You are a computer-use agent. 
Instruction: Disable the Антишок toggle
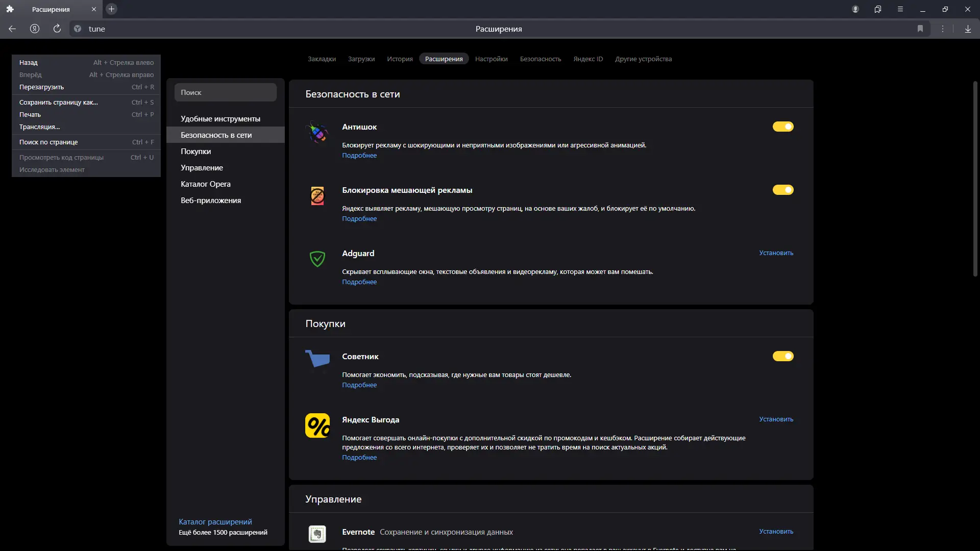(783, 127)
